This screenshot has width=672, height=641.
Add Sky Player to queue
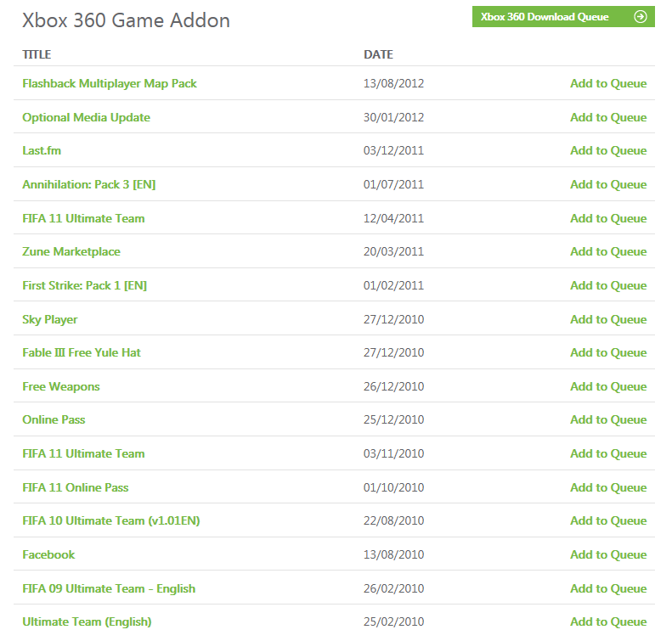[x=608, y=319]
